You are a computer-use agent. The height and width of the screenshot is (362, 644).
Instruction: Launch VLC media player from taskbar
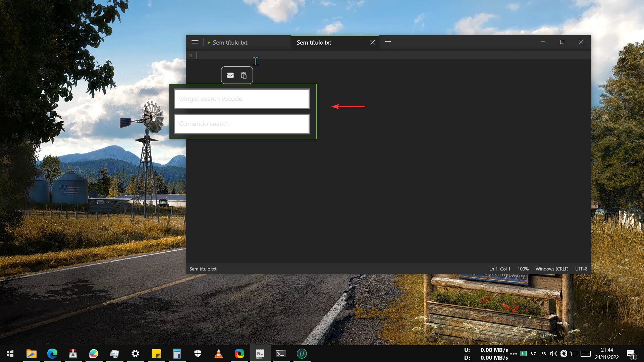click(218, 354)
